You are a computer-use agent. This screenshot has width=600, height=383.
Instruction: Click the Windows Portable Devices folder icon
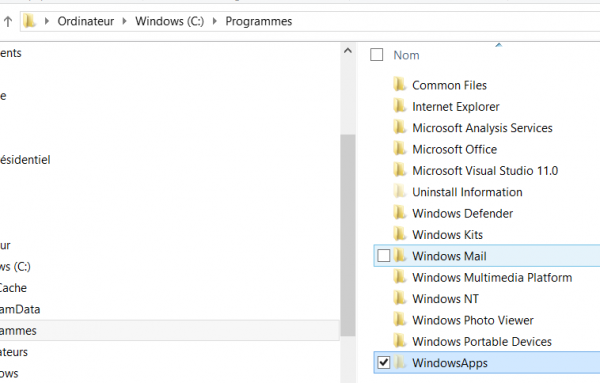pyautogui.click(x=399, y=341)
